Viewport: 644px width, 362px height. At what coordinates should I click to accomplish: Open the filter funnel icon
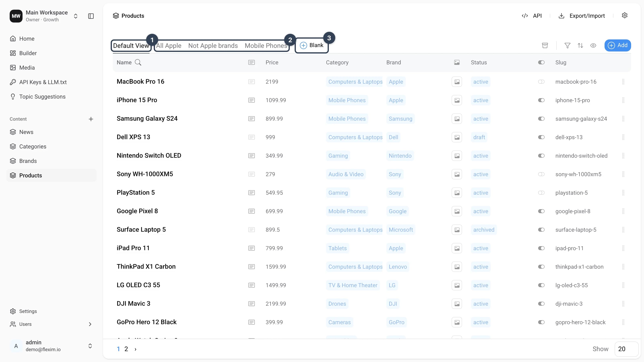pyautogui.click(x=567, y=45)
